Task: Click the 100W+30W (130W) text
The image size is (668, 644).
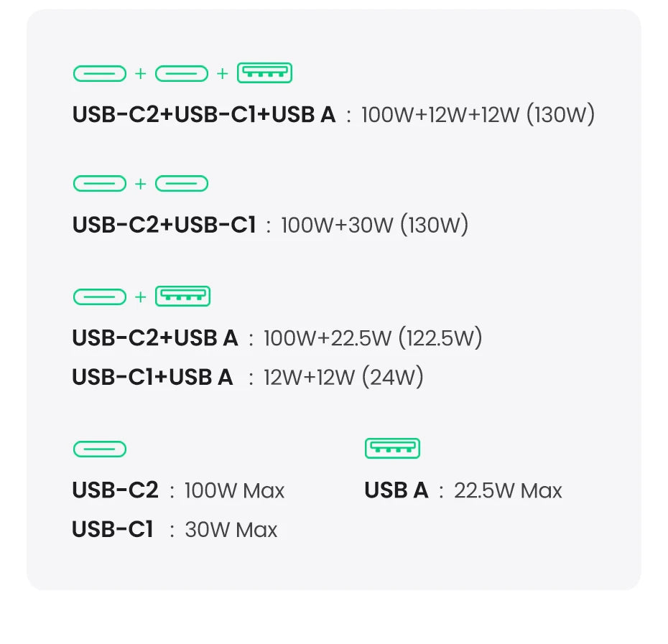Action: tap(374, 225)
